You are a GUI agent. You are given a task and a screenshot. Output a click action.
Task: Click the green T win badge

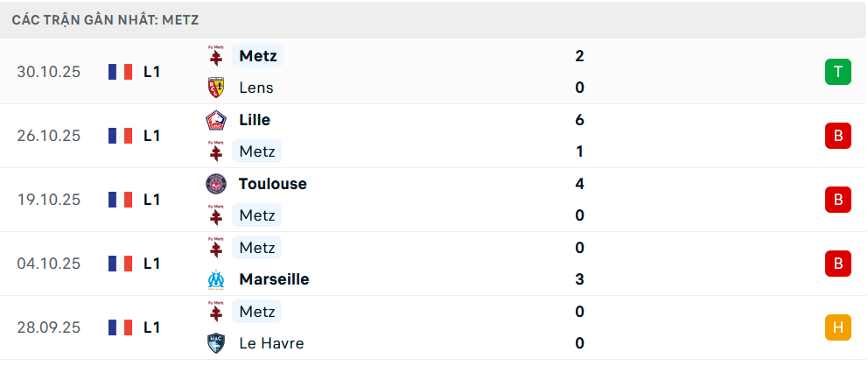point(837,72)
